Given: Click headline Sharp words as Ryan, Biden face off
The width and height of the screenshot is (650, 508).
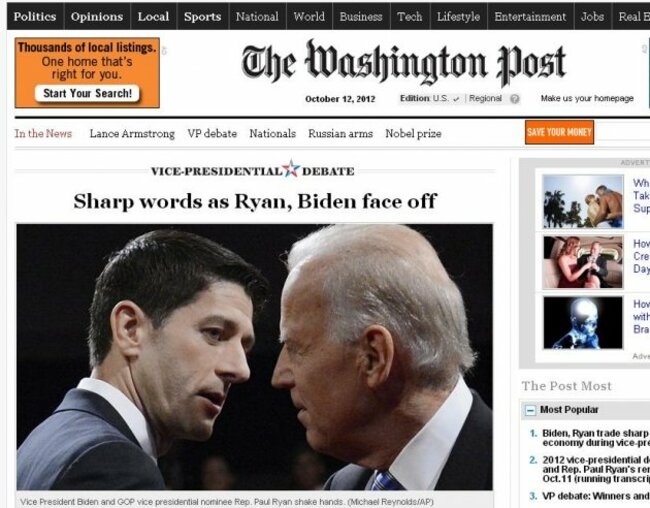Looking at the screenshot, I should tap(255, 202).
